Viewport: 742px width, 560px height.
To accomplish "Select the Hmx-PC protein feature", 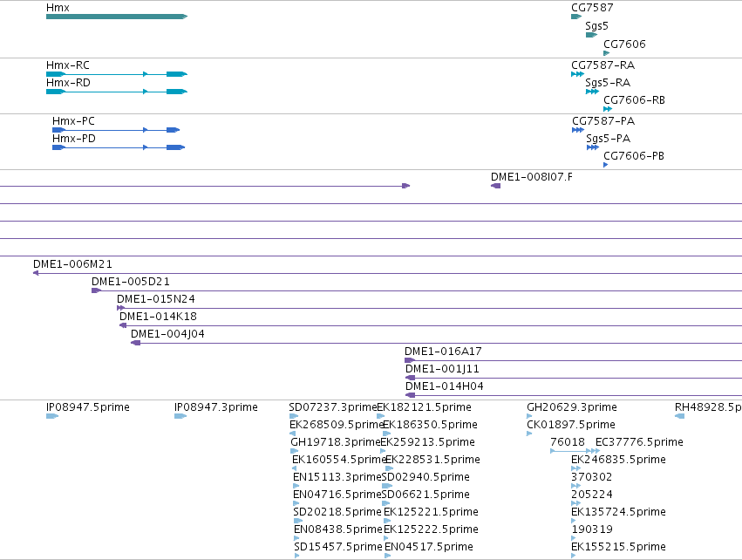I will [x=116, y=130].
